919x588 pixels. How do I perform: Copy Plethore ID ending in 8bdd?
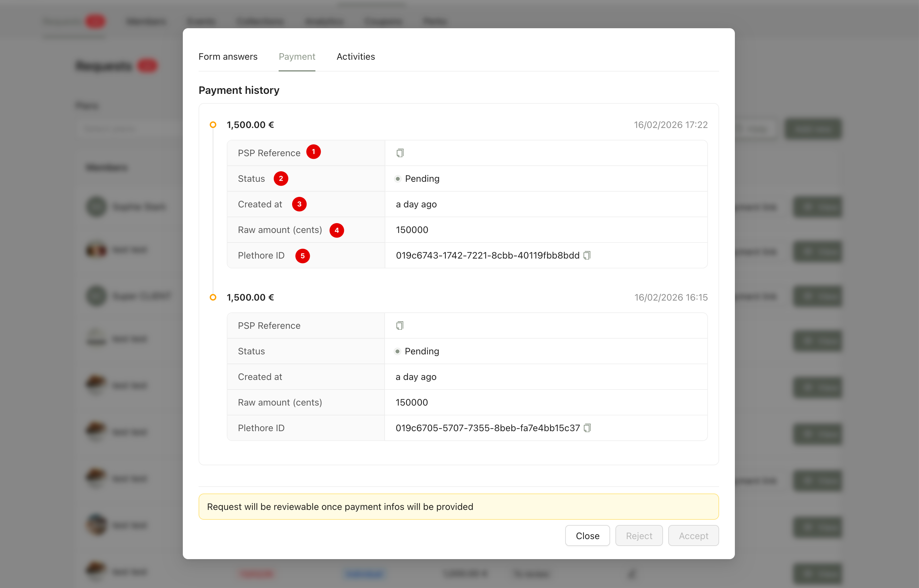point(587,255)
